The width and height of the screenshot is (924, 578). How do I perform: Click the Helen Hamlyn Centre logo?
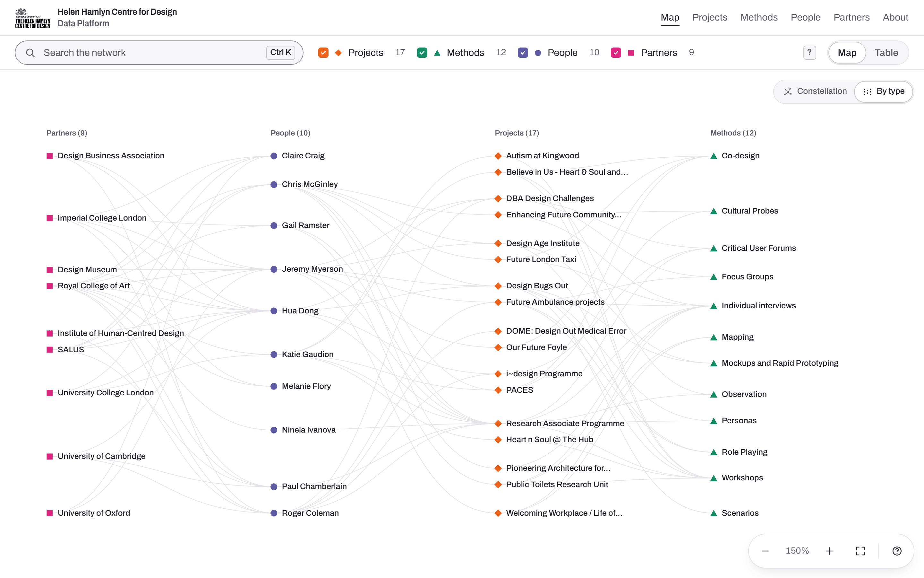pos(33,18)
